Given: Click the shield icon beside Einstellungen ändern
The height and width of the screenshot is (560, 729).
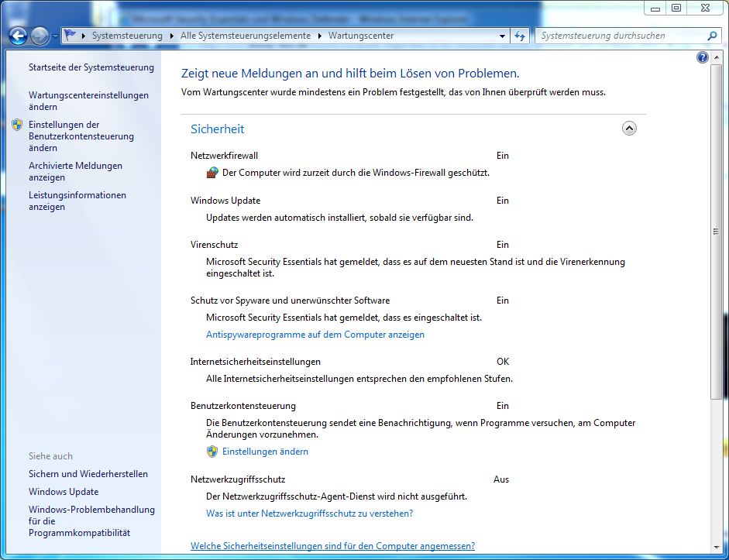Looking at the screenshot, I should tap(212, 452).
